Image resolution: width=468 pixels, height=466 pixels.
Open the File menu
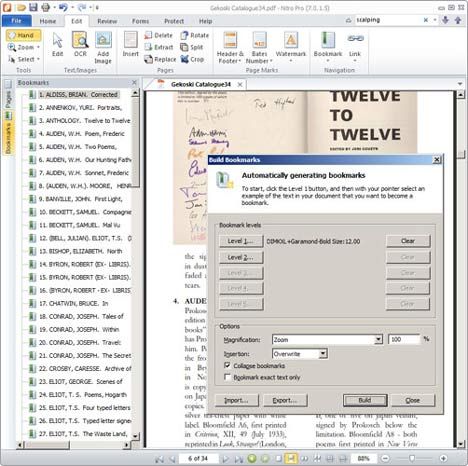(x=17, y=21)
